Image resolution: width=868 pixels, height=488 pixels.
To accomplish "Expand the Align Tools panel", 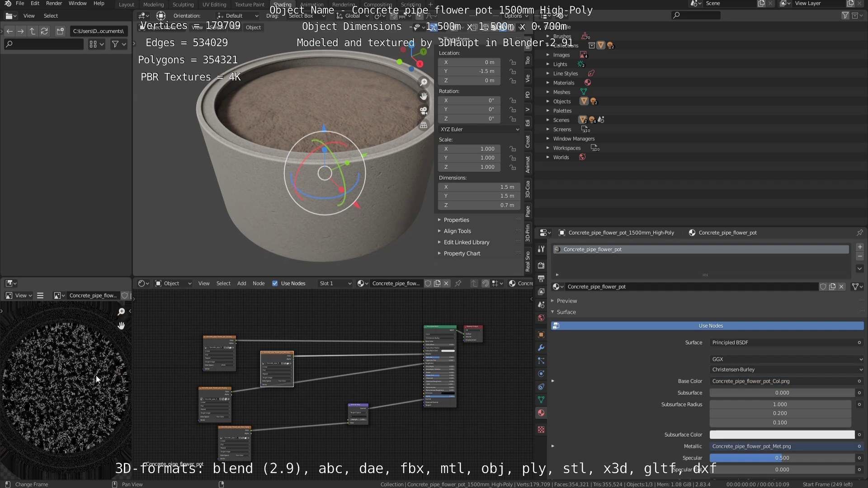I will click(x=457, y=231).
